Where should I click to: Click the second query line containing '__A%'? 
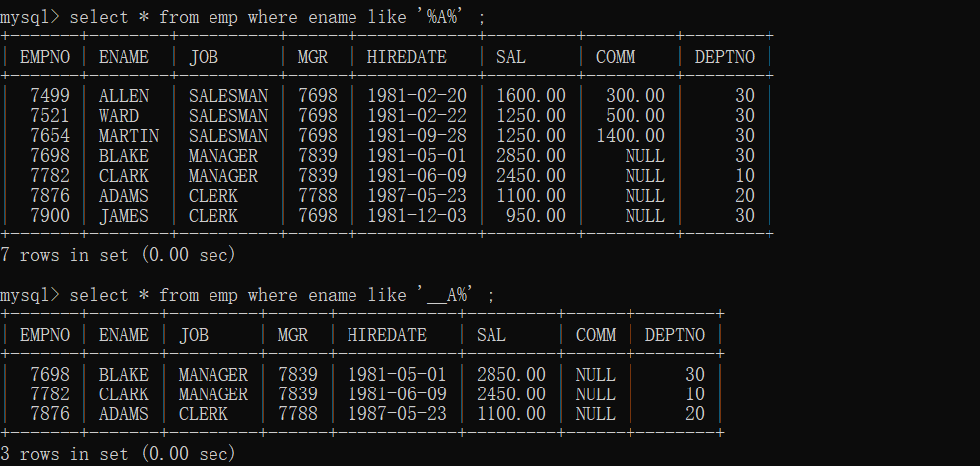(x=247, y=295)
